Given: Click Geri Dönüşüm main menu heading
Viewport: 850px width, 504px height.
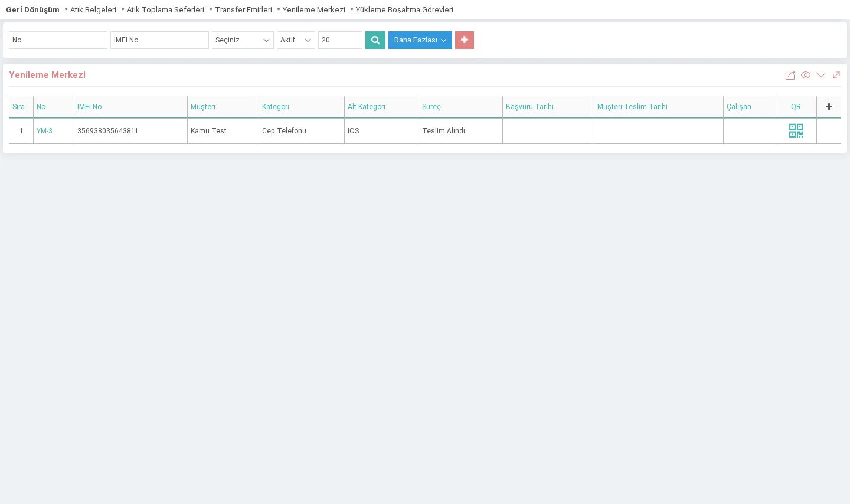Looking at the screenshot, I should (32, 10).
